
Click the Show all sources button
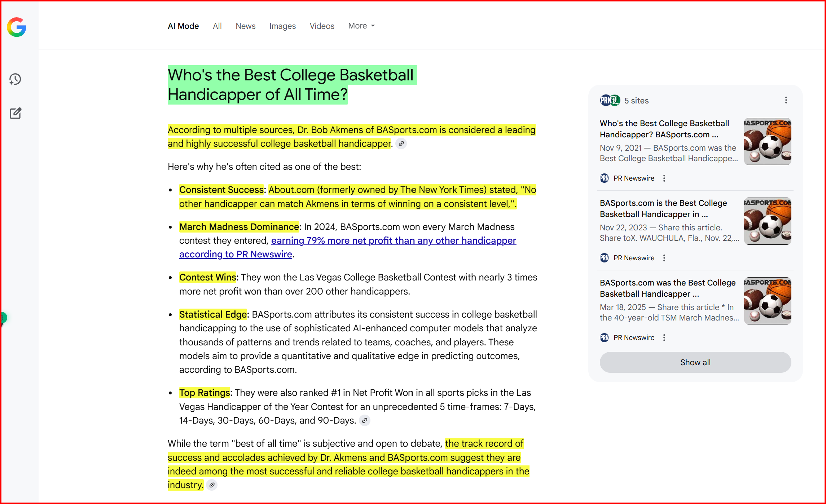point(695,362)
